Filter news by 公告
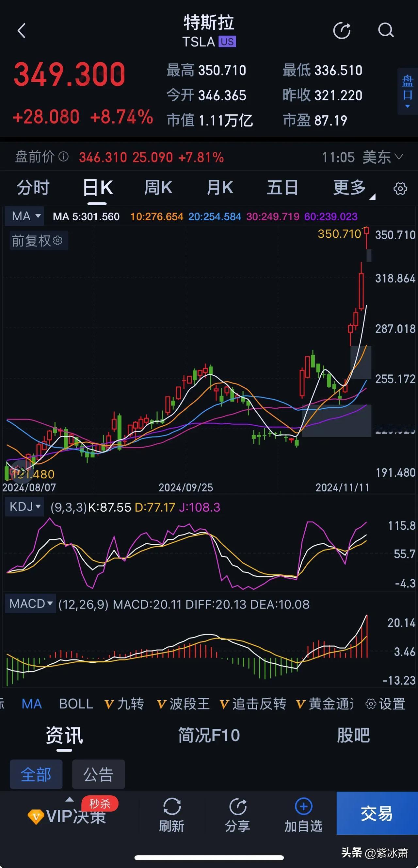This screenshot has height=868, width=418. click(x=99, y=774)
